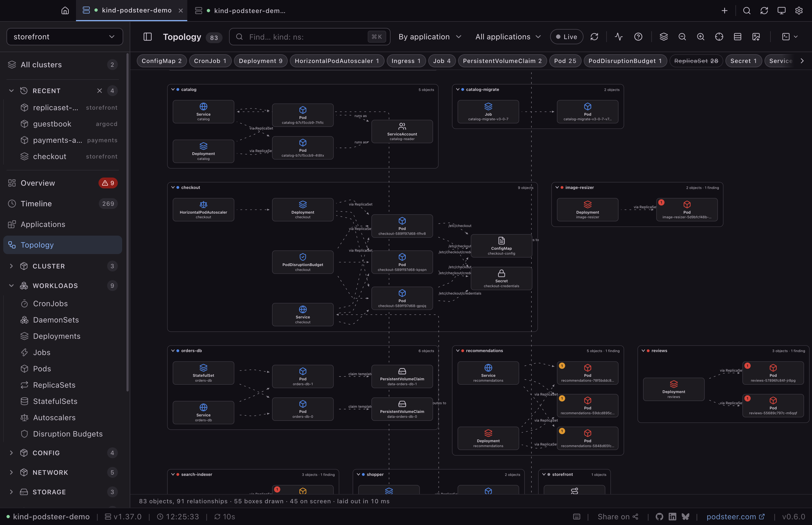Select the ConfigMap checkout-config node

pyautogui.click(x=501, y=245)
